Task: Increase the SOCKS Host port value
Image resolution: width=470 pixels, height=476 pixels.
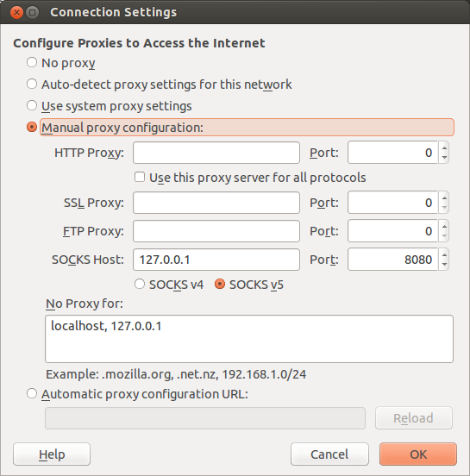Action: pyautogui.click(x=444, y=254)
